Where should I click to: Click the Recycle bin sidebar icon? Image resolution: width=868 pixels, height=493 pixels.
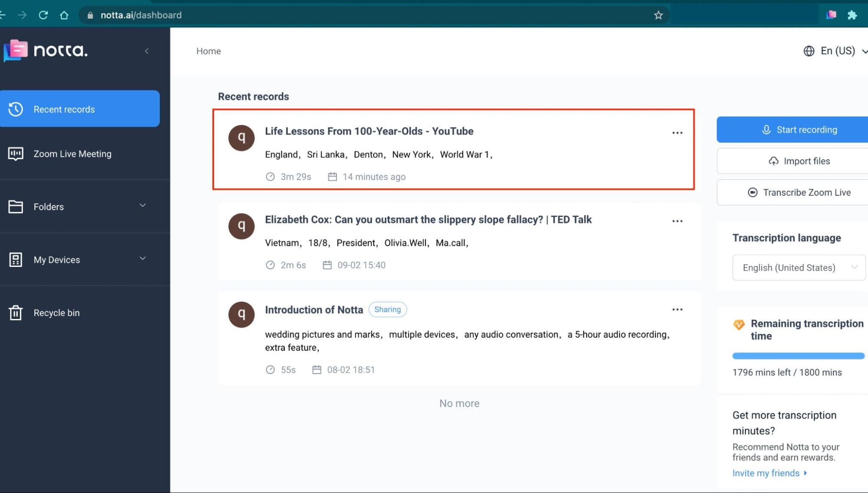tap(16, 312)
